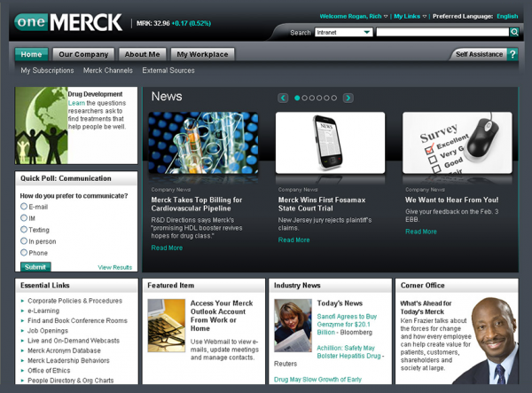Open Access Your Merck Outlook Account item

222,316
